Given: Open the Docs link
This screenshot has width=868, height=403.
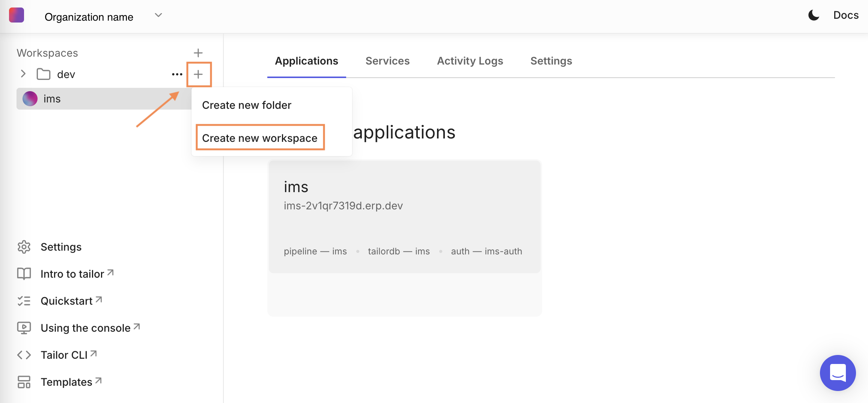Looking at the screenshot, I should tap(846, 15).
